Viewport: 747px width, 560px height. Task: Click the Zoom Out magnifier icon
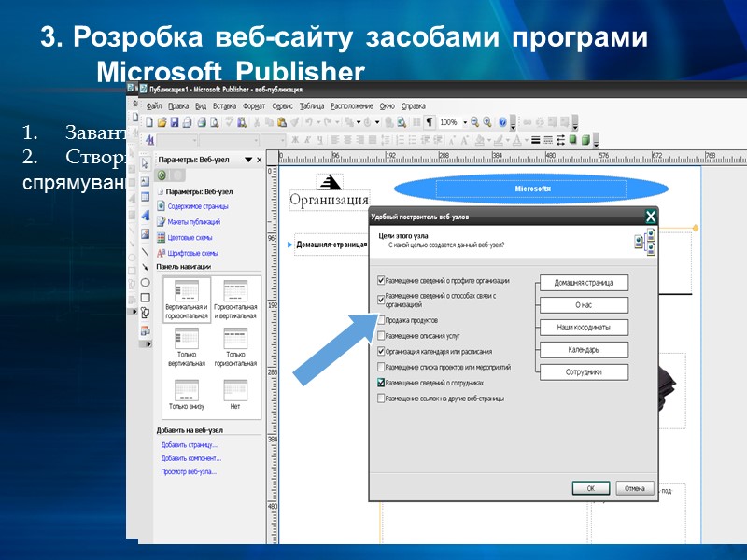tap(474, 122)
